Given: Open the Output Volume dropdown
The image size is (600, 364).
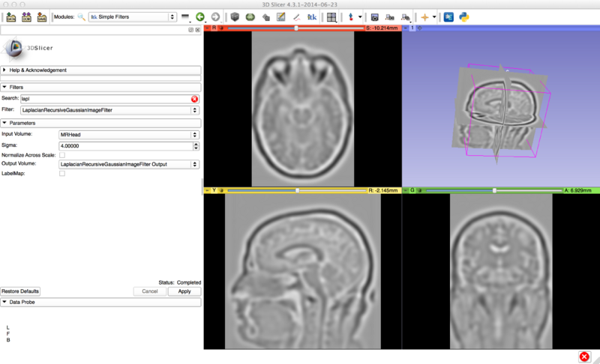Looking at the screenshot, I should tap(128, 164).
